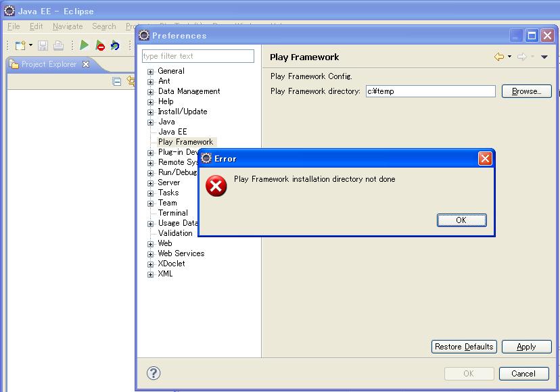Click the Apply button
Image resolution: width=560 pixels, height=392 pixels.
coord(526,347)
